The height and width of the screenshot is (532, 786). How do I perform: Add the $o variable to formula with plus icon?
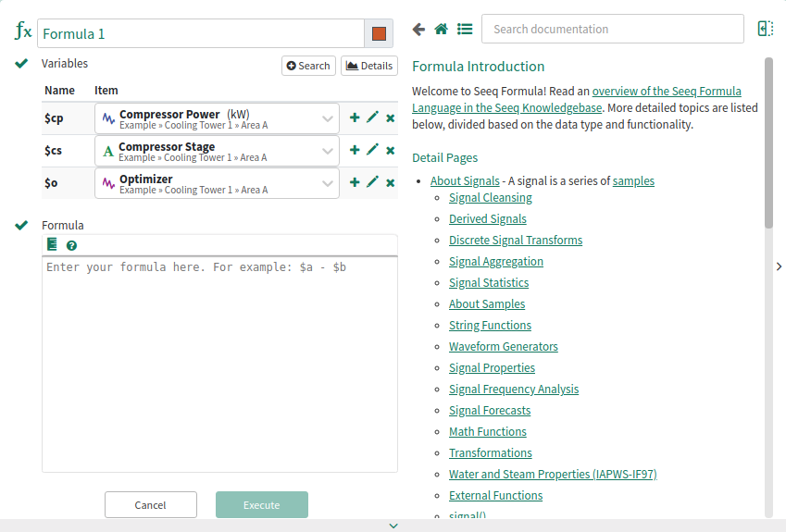tap(355, 183)
